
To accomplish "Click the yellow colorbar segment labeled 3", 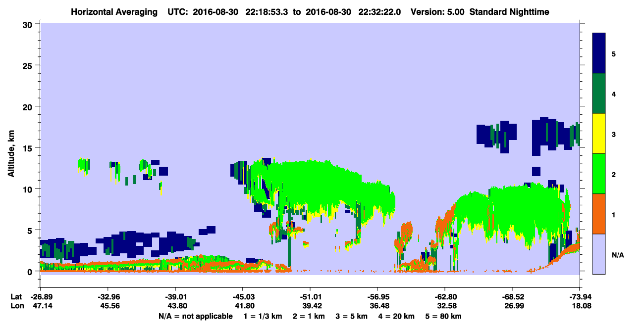I will pyautogui.click(x=599, y=134).
